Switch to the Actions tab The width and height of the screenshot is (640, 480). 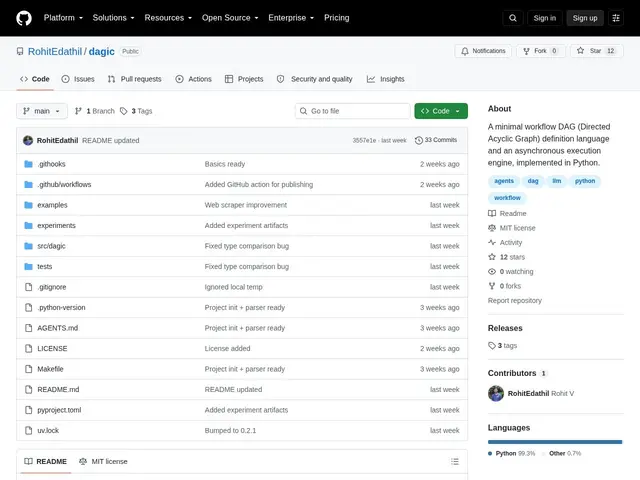(193, 79)
